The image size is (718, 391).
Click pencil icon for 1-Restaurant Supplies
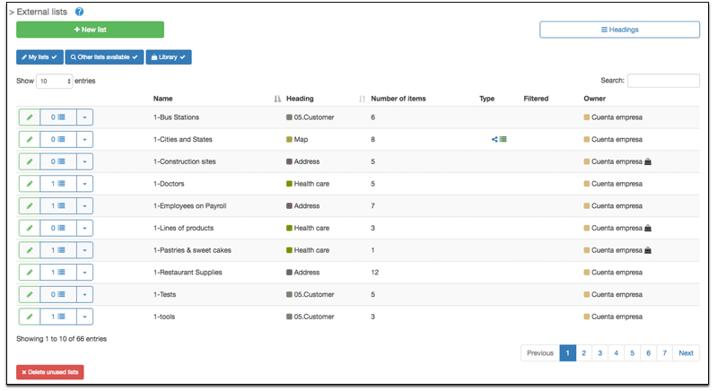click(29, 272)
